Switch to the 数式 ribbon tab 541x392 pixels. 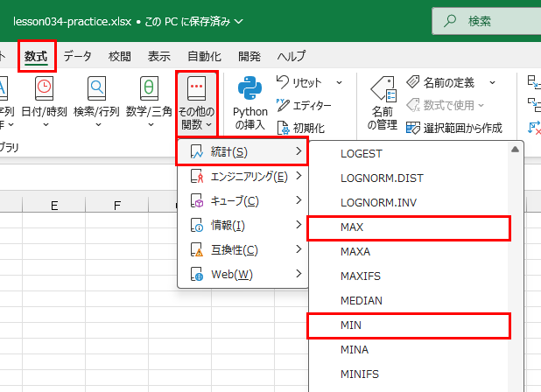[x=36, y=56]
